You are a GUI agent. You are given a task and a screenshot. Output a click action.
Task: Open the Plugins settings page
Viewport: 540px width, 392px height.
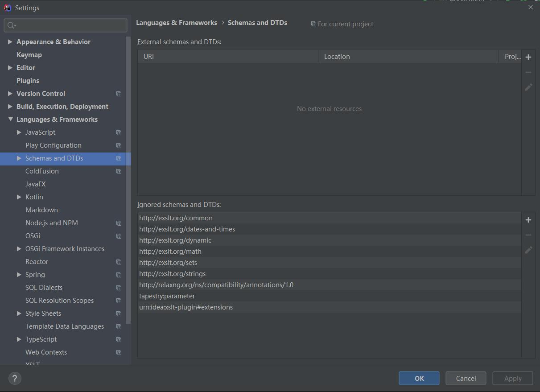coord(28,80)
